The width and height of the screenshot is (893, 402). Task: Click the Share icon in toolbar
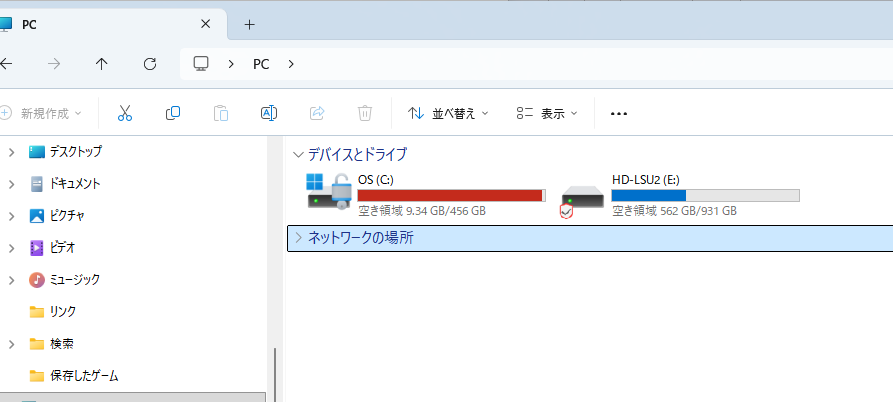pyautogui.click(x=317, y=113)
